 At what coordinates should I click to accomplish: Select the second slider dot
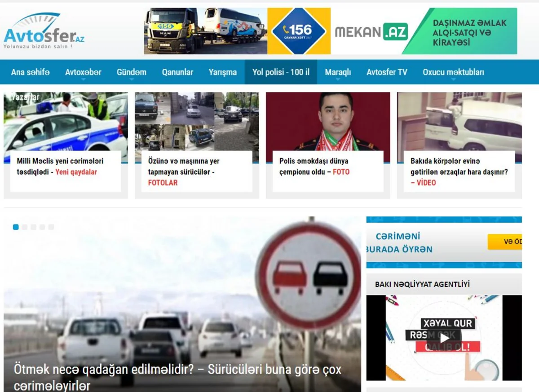coord(25,227)
